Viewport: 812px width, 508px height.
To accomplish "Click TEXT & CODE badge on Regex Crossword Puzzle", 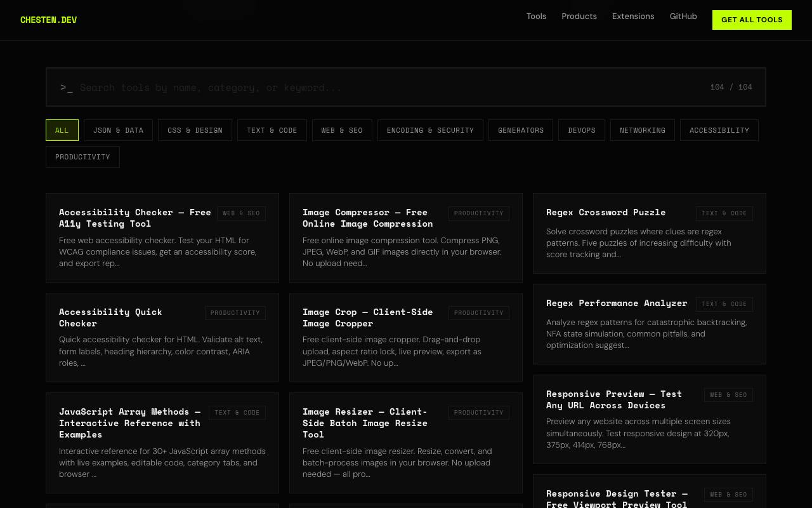I will [x=724, y=213].
